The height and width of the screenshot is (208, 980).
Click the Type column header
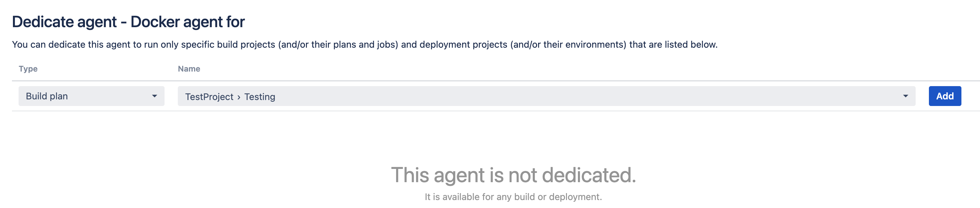coord(29,69)
